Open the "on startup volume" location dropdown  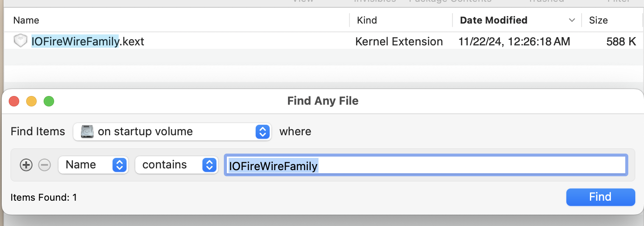[x=172, y=132]
